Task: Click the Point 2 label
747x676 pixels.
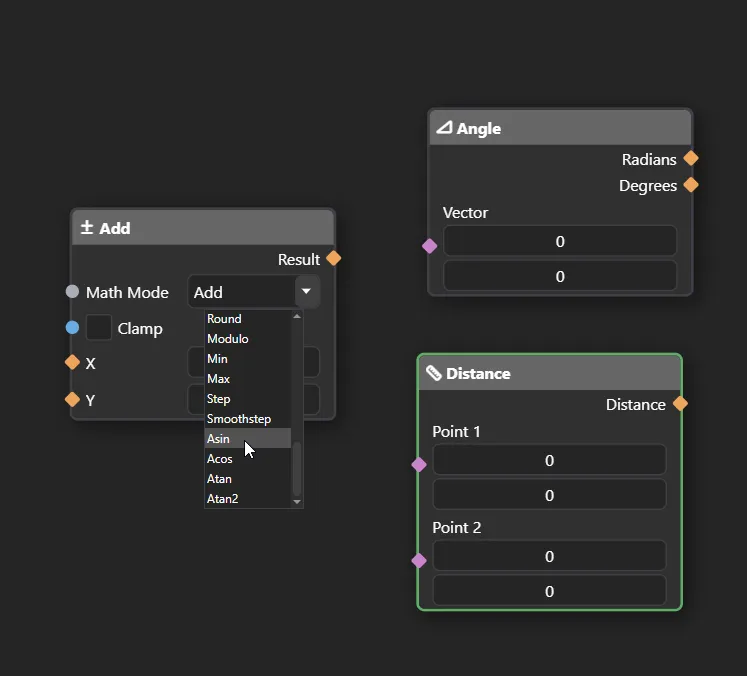Action: (457, 527)
